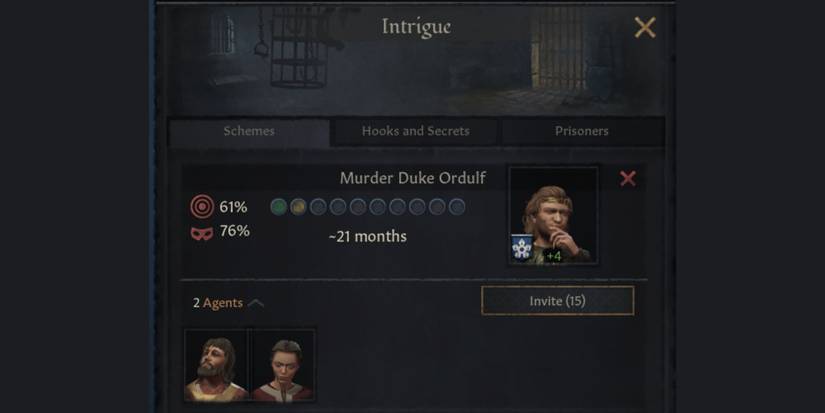
Task: Open the Hooks and Secrets tab
Action: tap(415, 131)
